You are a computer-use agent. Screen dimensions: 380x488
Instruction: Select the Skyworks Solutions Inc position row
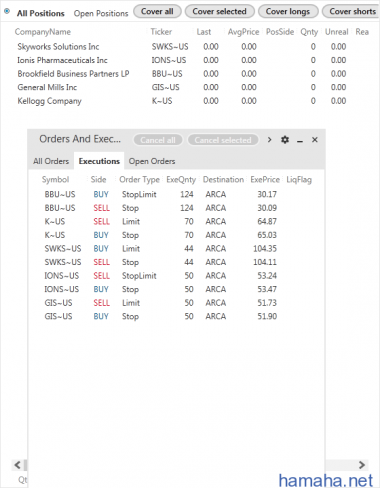point(190,47)
